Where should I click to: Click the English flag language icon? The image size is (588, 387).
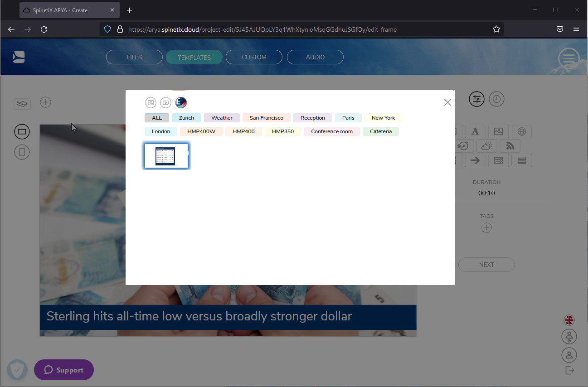569,320
